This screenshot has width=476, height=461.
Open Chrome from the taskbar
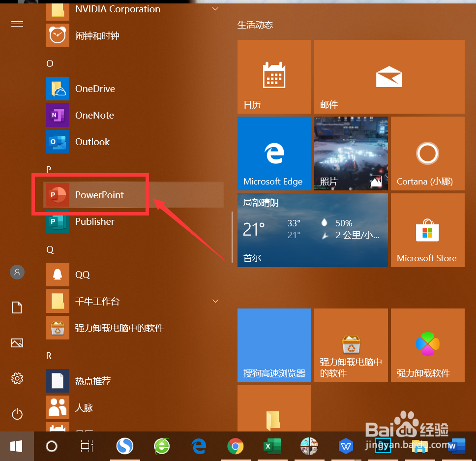pos(235,446)
